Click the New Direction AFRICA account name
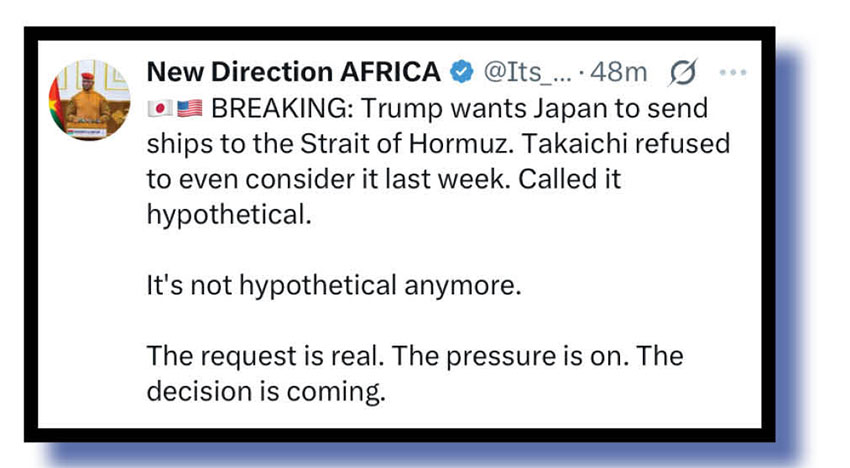Screen dimensions: 850x468 293,73
